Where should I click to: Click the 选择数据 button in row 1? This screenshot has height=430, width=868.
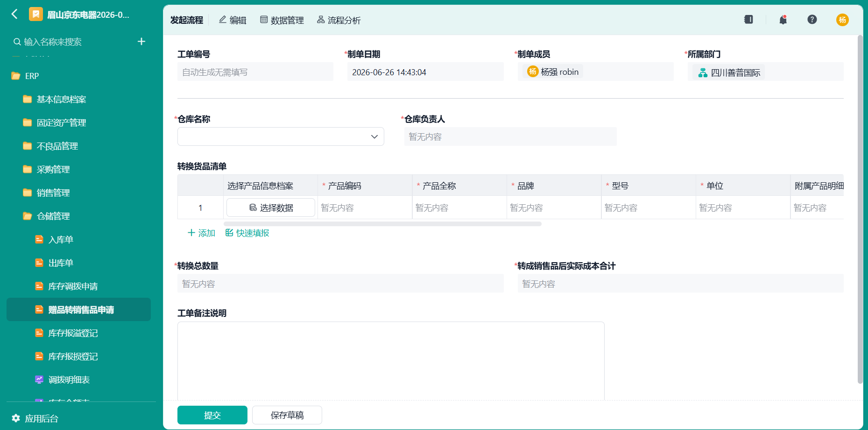click(x=271, y=208)
